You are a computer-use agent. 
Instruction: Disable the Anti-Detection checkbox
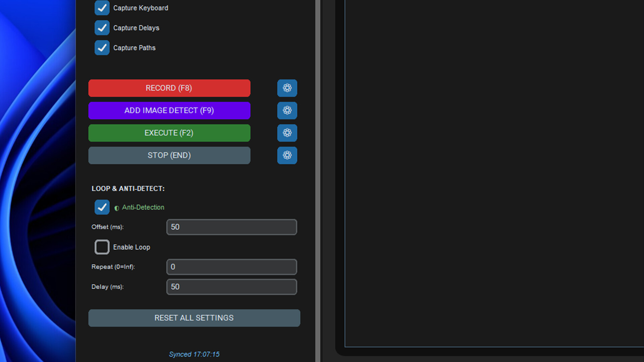102,207
